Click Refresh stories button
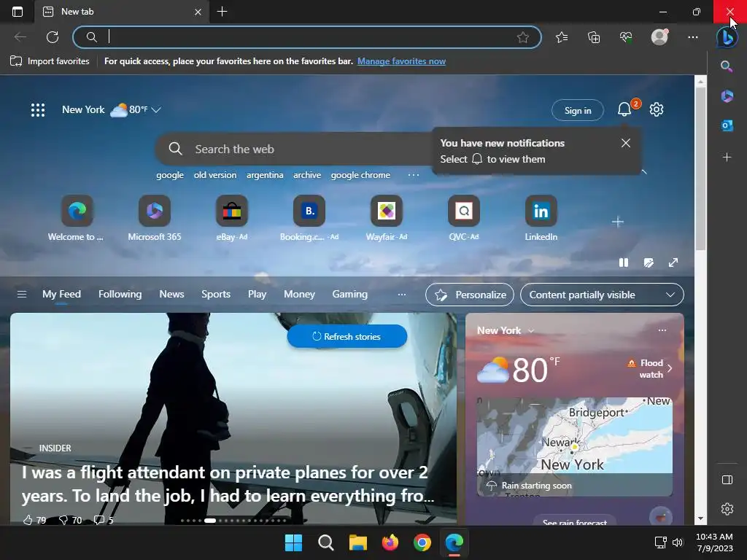747x560 pixels. [x=347, y=336]
